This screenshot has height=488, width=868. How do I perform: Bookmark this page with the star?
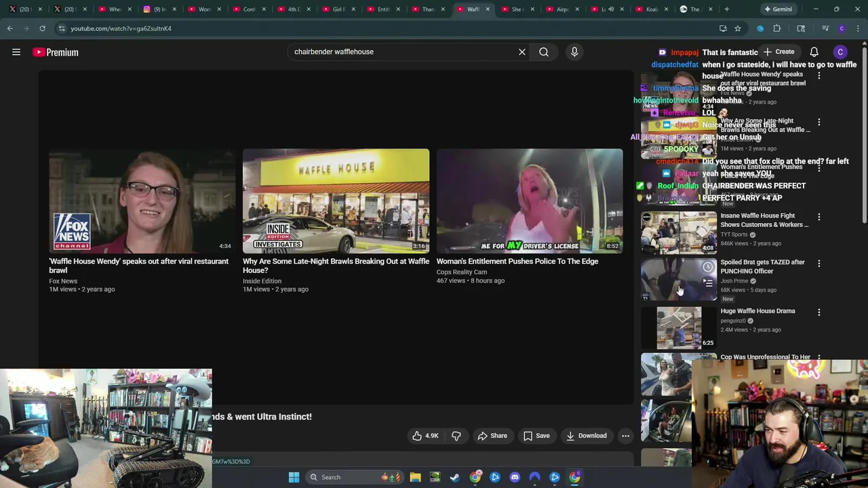tap(738, 28)
